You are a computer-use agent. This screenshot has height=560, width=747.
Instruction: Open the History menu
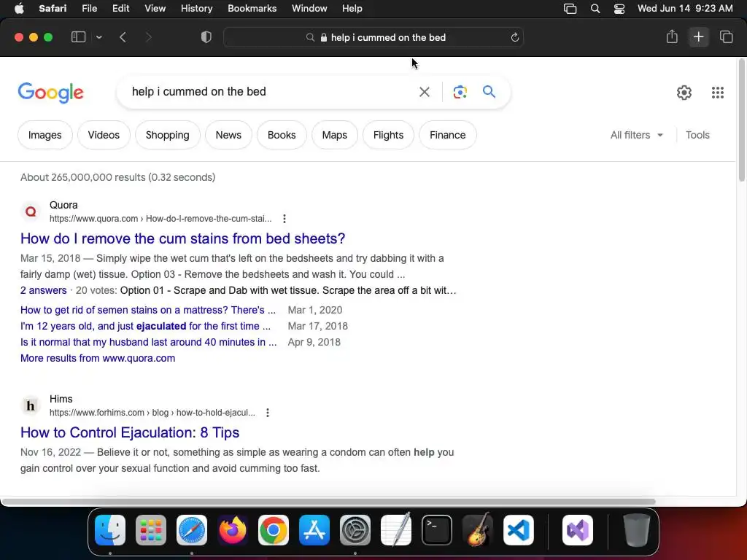point(196,9)
